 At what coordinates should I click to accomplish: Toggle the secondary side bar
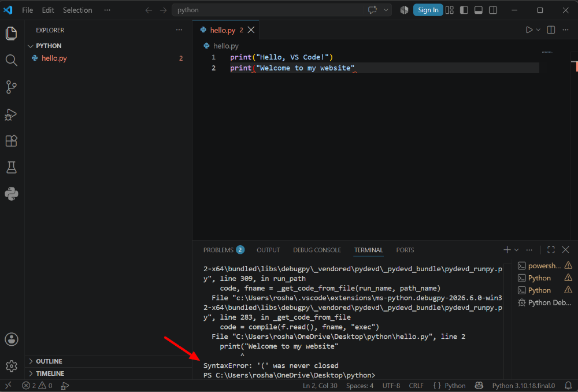[x=493, y=10]
